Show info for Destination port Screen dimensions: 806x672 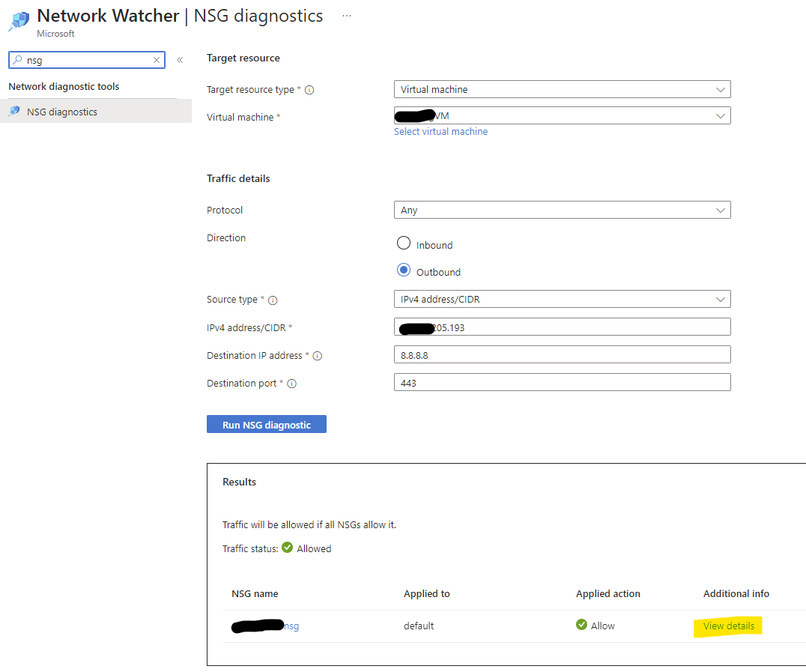point(292,384)
